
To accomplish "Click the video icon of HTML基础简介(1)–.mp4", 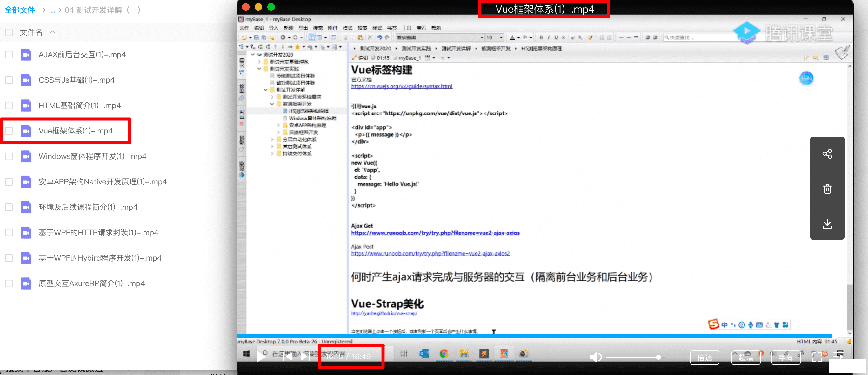I will click(x=26, y=106).
